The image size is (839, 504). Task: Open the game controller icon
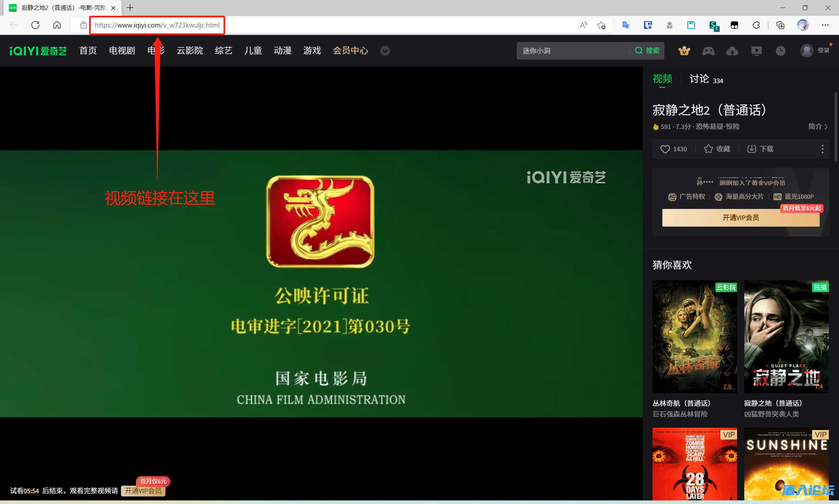point(708,51)
